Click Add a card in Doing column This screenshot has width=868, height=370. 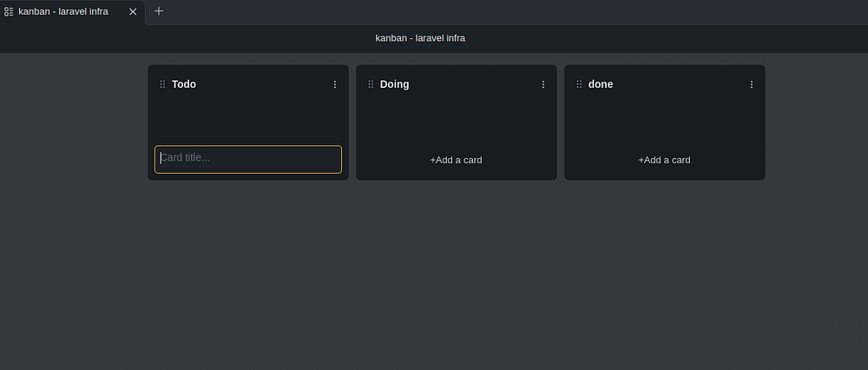456,160
